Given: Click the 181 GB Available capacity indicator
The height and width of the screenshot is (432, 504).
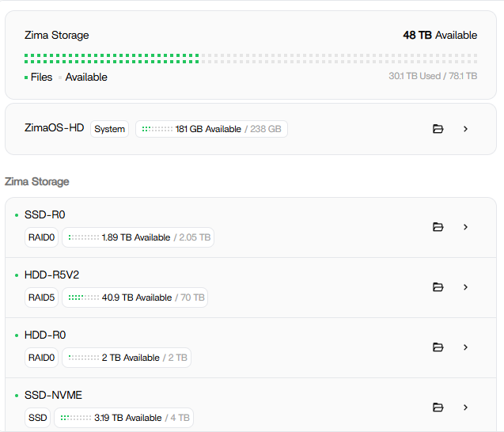Looking at the screenshot, I should [211, 129].
